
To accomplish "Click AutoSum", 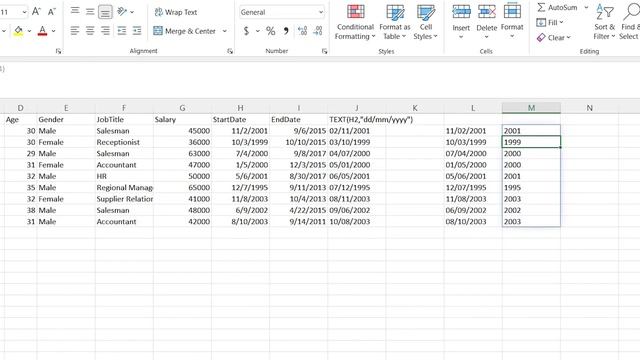I will pyautogui.click(x=557, y=7).
